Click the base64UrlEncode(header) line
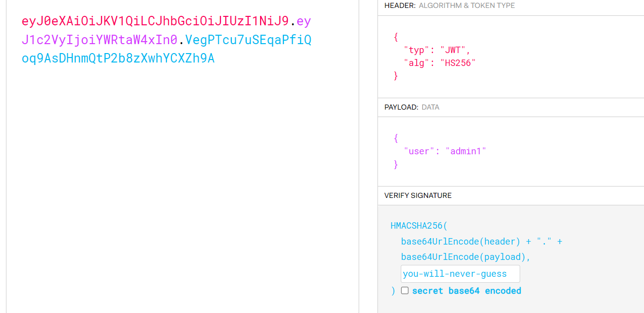This screenshot has width=644, height=313. [x=460, y=242]
